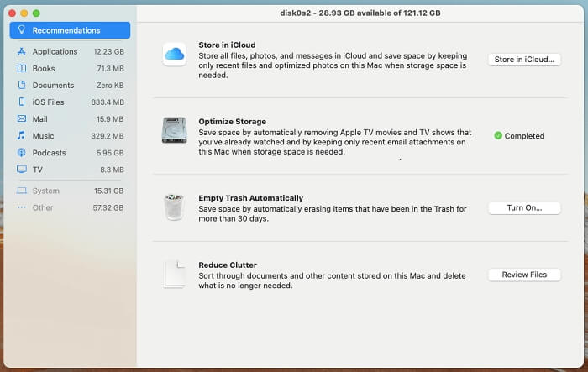Image resolution: width=588 pixels, height=372 pixels.
Task: Click the iOS Files phone icon
Action: (22, 102)
